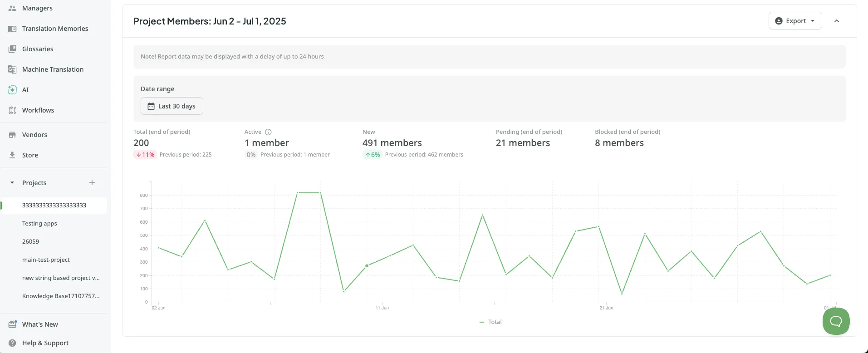Click the AI sparkle icon
Screen dimensions: 868x353
click(x=12, y=90)
